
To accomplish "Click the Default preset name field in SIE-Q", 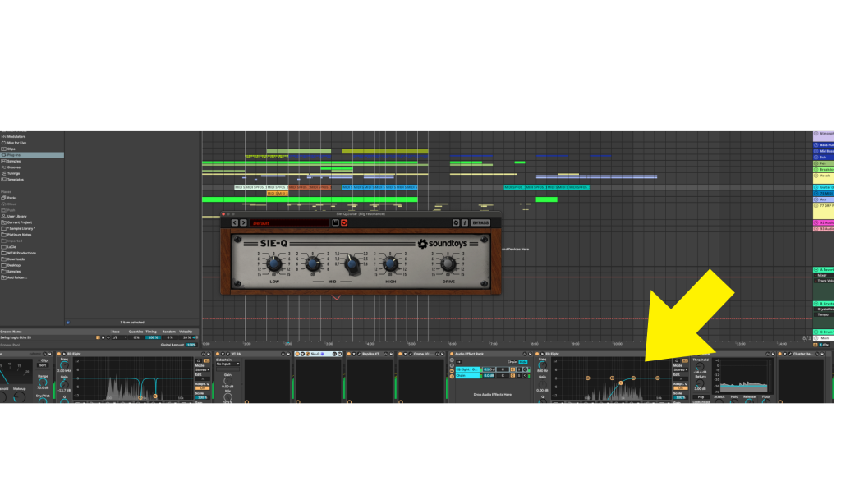I will (x=289, y=222).
